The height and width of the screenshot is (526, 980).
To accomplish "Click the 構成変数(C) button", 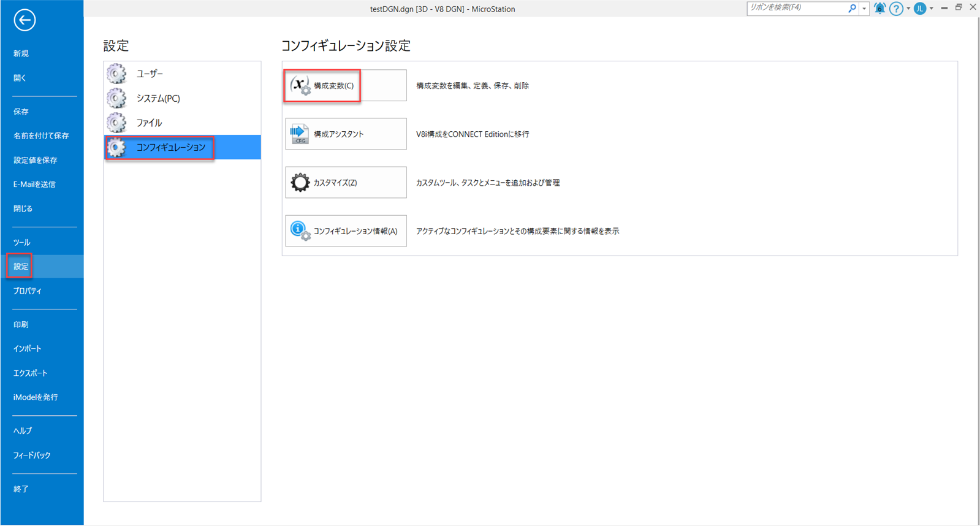I will [346, 85].
